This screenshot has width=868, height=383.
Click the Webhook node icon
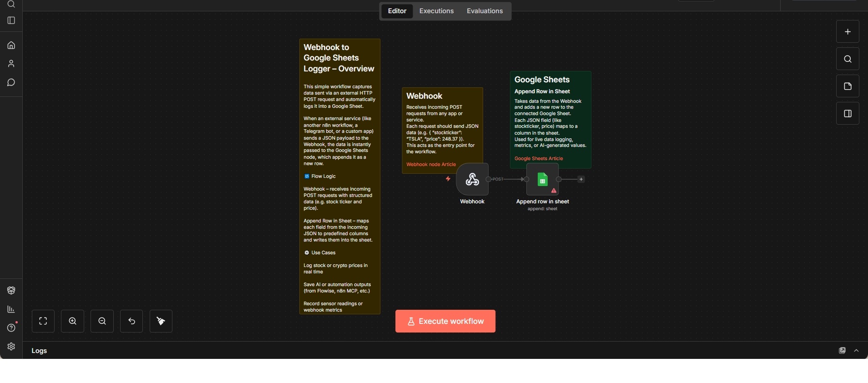coord(472,179)
